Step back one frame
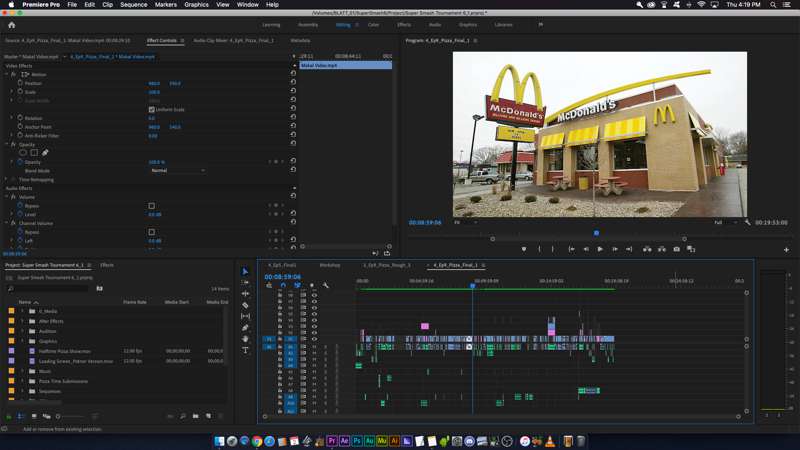Viewport: 800px width, 450px height. click(x=586, y=249)
